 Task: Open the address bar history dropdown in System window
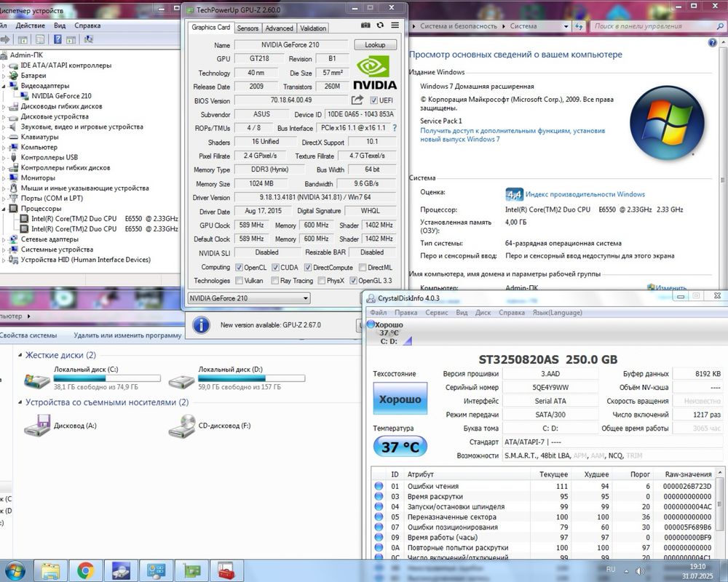566,26
